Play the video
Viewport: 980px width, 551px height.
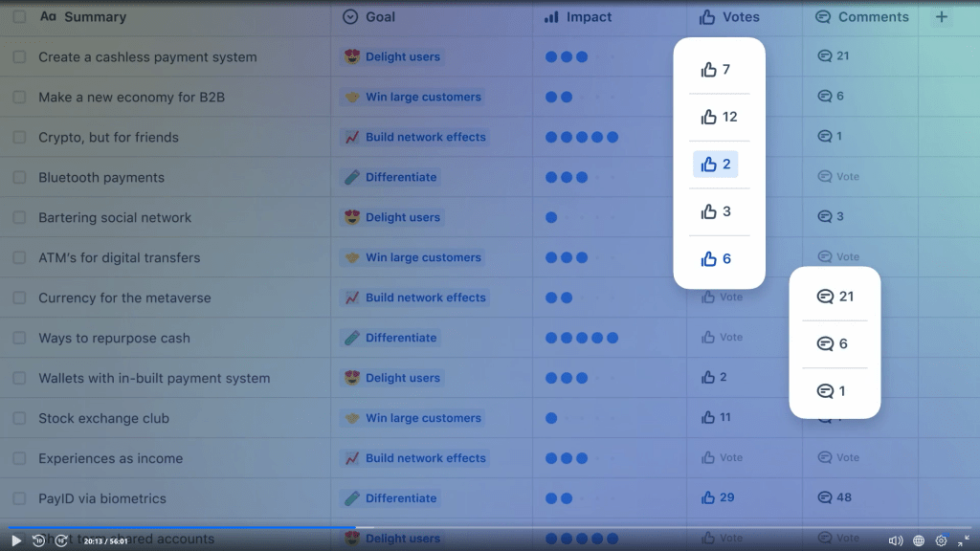coord(16,540)
